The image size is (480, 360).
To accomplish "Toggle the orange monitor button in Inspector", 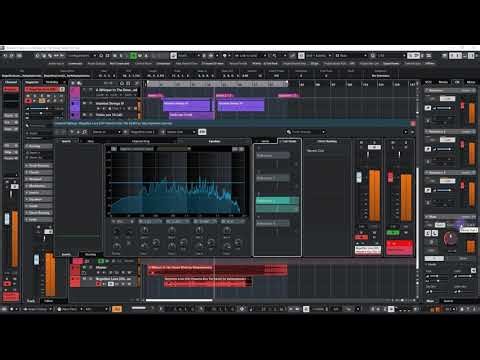I will pyautogui.click(x=42, y=101).
